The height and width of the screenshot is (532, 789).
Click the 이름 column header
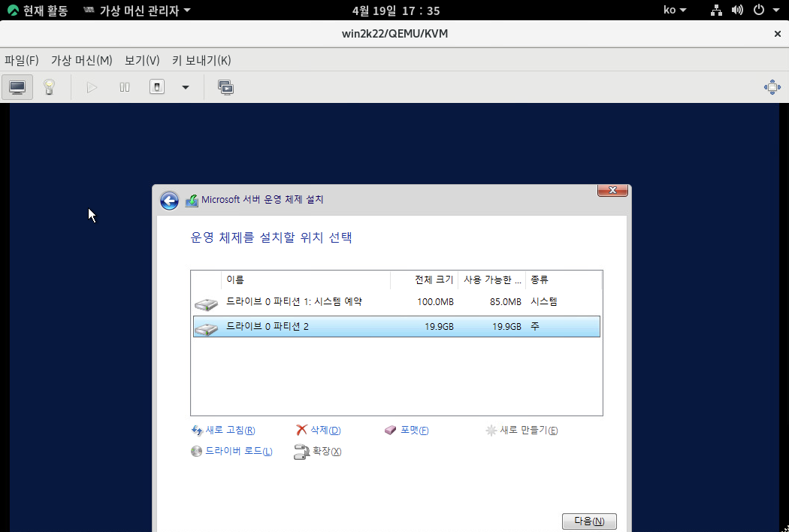click(305, 280)
